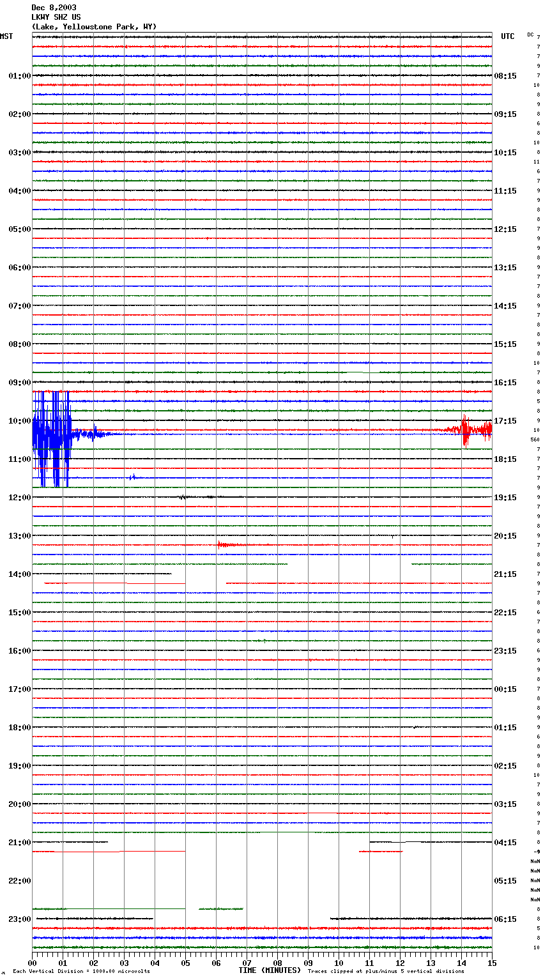Select the '13:00' MST hour label
The height and width of the screenshot is (980, 543).
20,536
